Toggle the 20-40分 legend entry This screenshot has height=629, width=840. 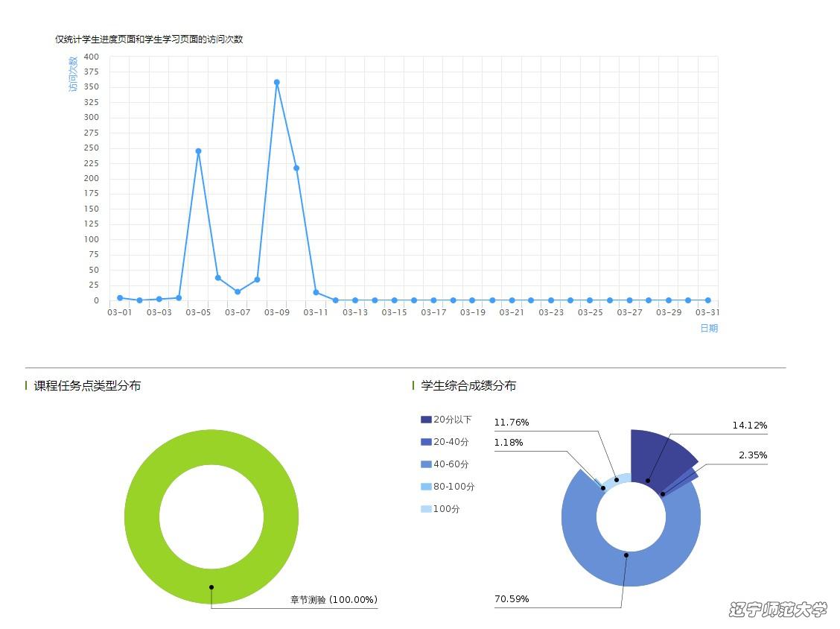pos(445,442)
